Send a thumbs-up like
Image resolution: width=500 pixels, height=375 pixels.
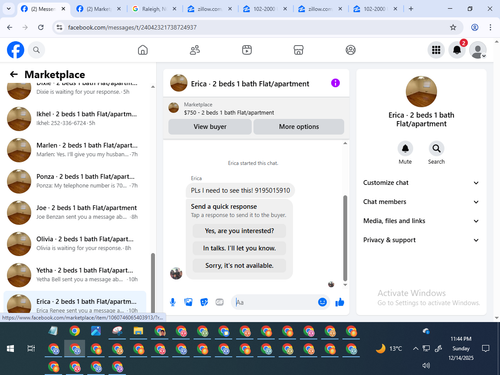coord(340,302)
